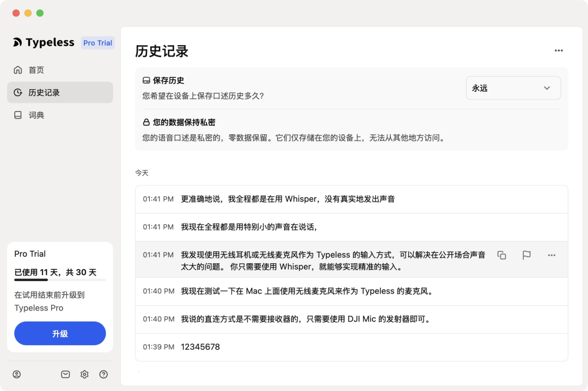This screenshot has width=588, height=391.
Task: Click the 您希望在设备上保存口述历史多久 description
Action: (203, 96)
